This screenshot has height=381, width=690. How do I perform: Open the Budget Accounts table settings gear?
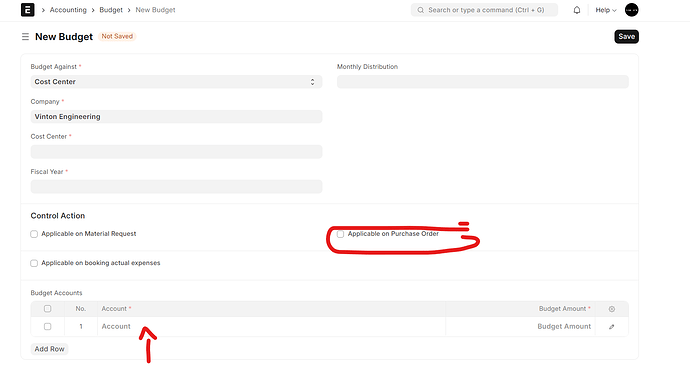pyautogui.click(x=612, y=309)
